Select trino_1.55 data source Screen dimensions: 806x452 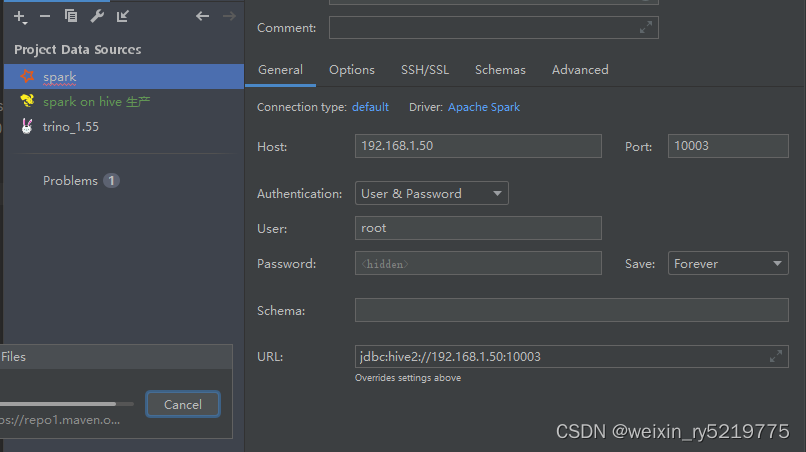point(124,126)
